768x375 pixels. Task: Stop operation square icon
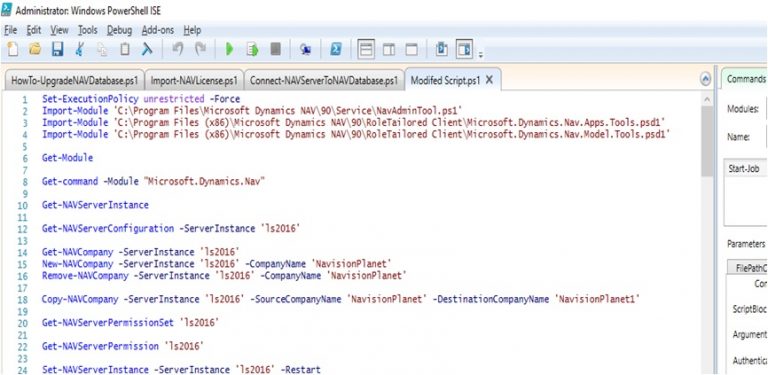click(x=276, y=49)
